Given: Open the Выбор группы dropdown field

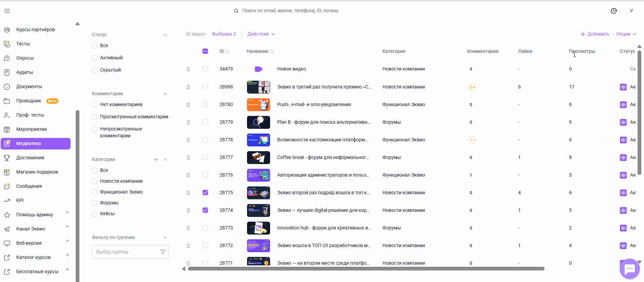Looking at the screenshot, I should click(x=130, y=252).
